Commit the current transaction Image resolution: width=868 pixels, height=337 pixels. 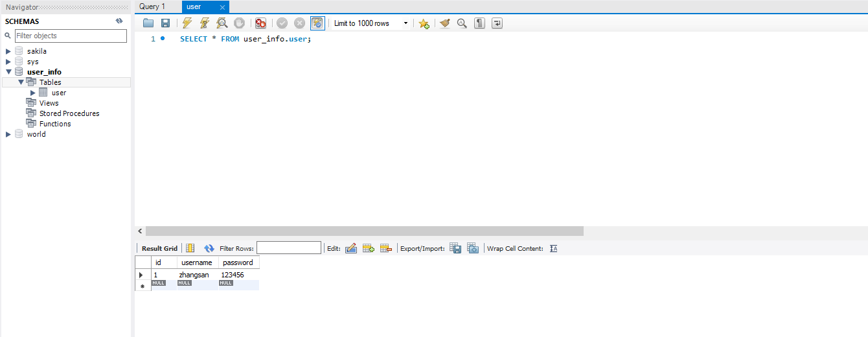[x=282, y=23]
